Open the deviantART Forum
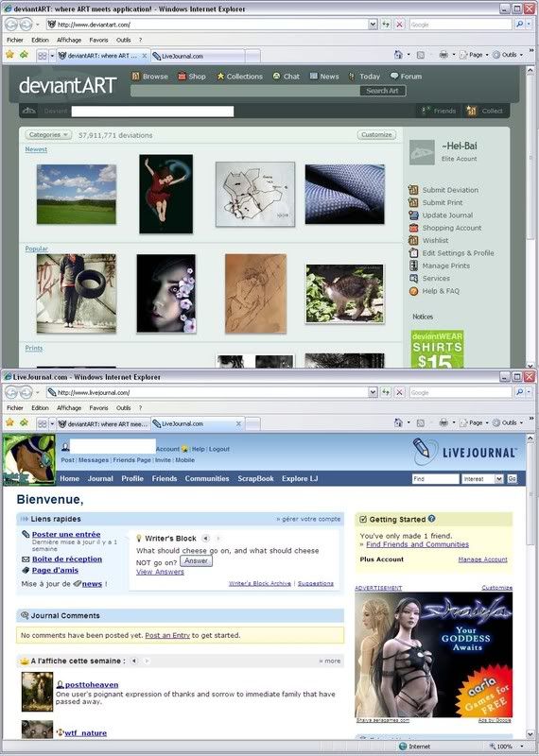This screenshot has height=756, width=539. (406, 77)
